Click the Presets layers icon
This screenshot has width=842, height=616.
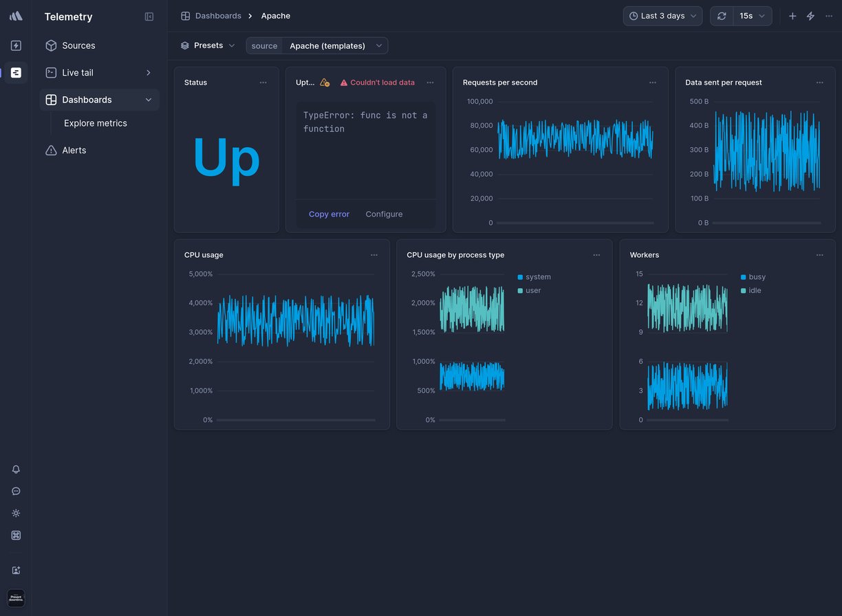(x=185, y=45)
